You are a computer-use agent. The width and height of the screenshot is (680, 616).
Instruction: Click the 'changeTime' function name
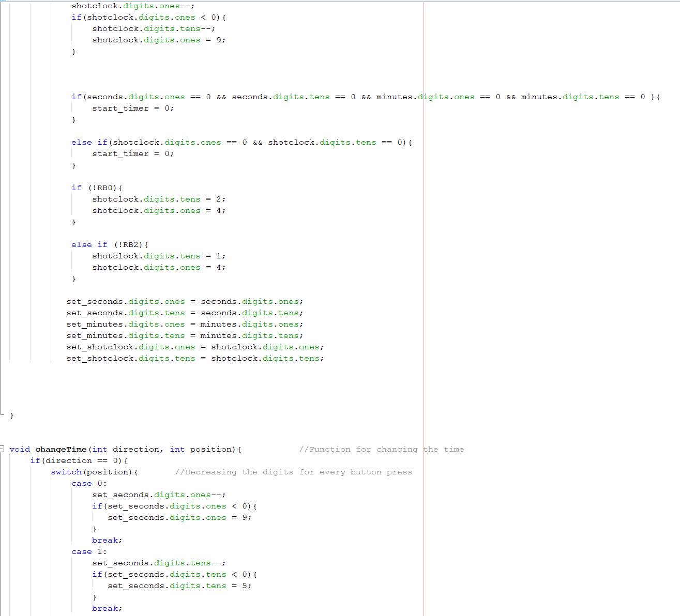(x=61, y=450)
